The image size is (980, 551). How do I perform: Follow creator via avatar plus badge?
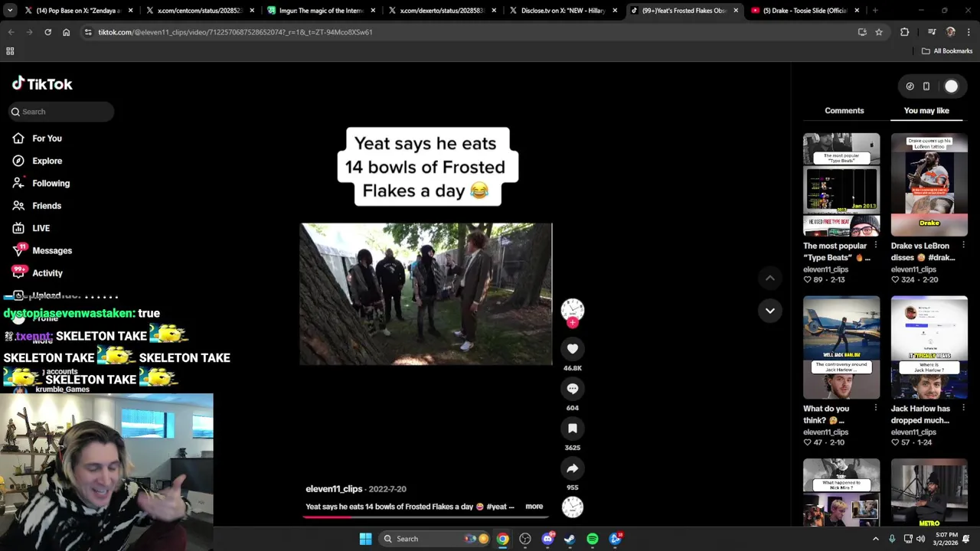click(x=572, y=323)
